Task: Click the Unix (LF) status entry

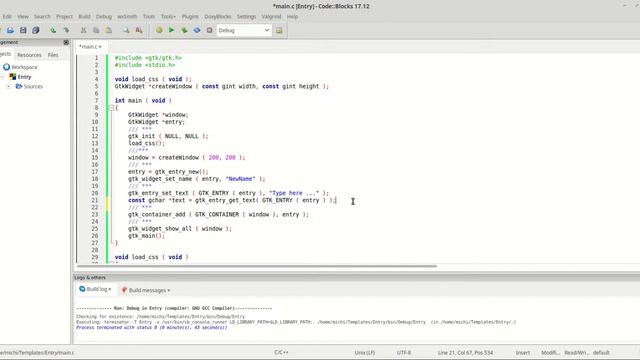Action: pyautogui.click(x=365, y=352)
